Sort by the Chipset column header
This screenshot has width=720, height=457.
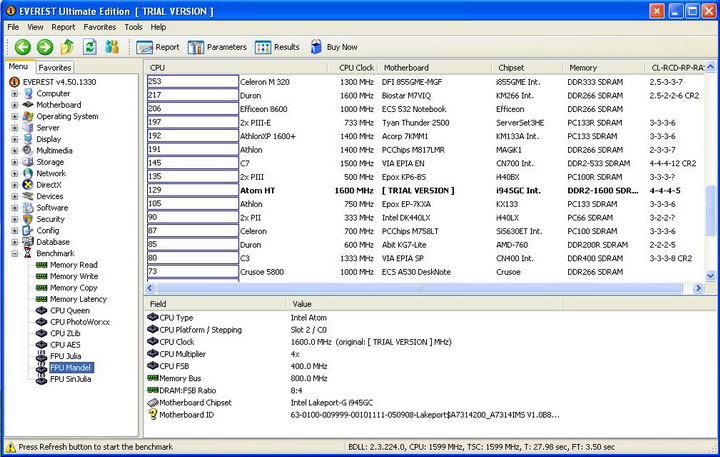click(x=527, y=68)
